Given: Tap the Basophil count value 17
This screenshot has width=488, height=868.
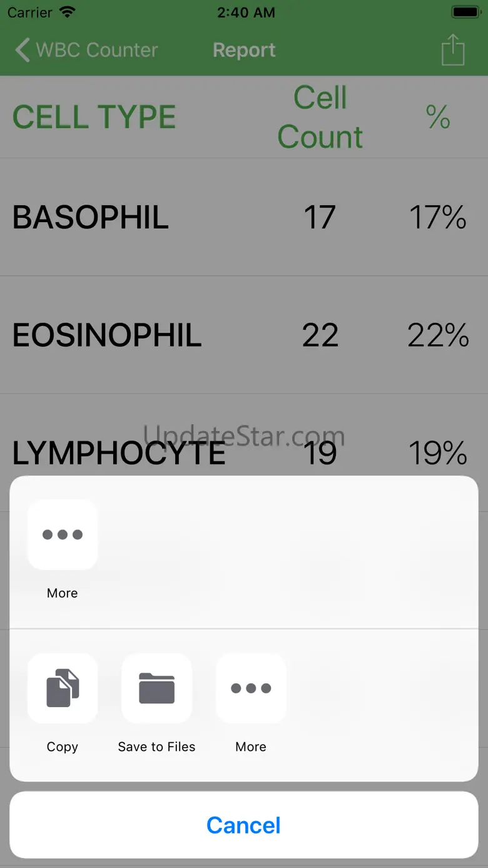Looking at the screenshot, I should [x=320, y=217].
